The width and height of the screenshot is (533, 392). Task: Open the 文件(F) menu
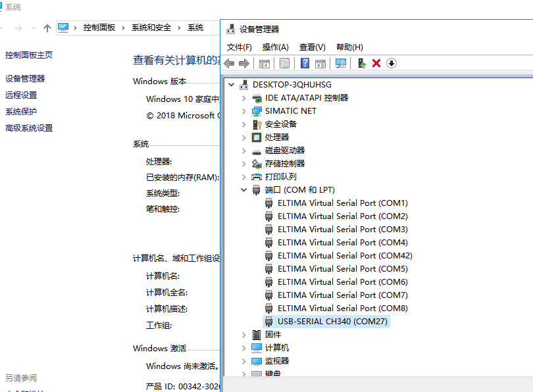(x=239, y=47)
